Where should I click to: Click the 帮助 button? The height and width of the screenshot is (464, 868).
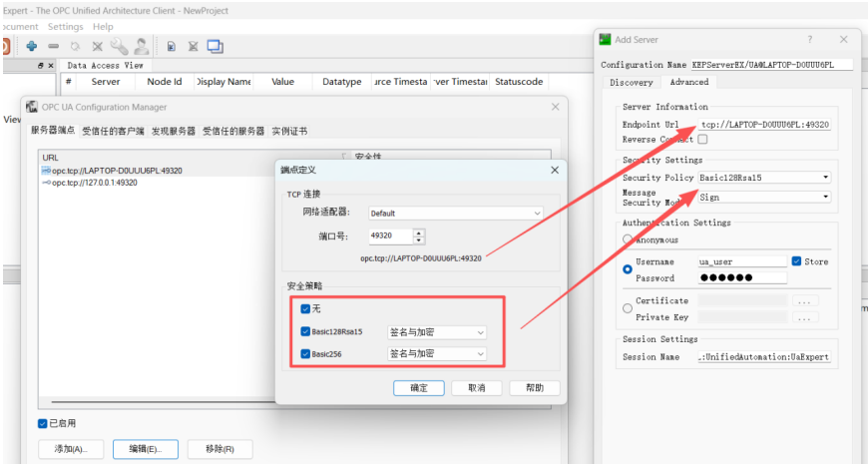tap(535, 388)
